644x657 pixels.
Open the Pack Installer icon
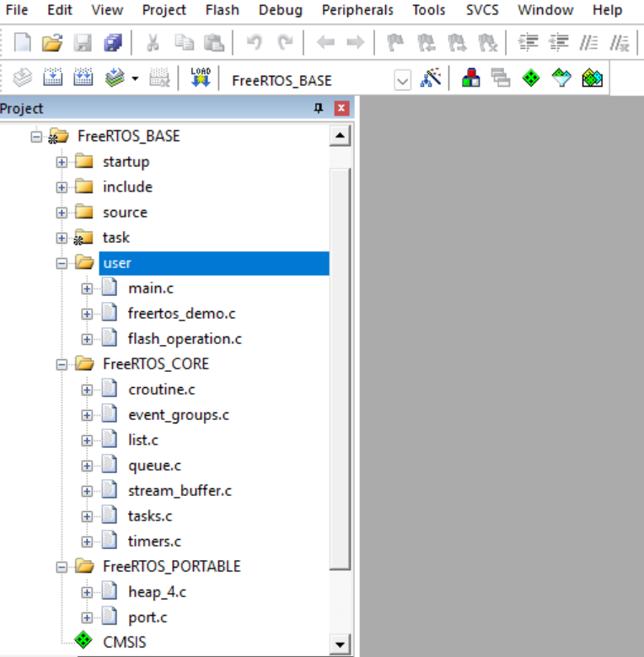tap(592, 78)
